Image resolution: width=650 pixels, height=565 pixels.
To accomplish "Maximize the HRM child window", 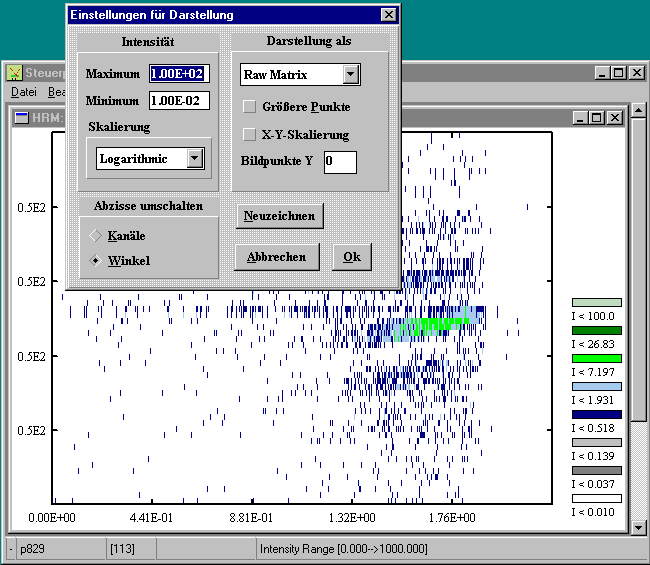I will point(596,118).
